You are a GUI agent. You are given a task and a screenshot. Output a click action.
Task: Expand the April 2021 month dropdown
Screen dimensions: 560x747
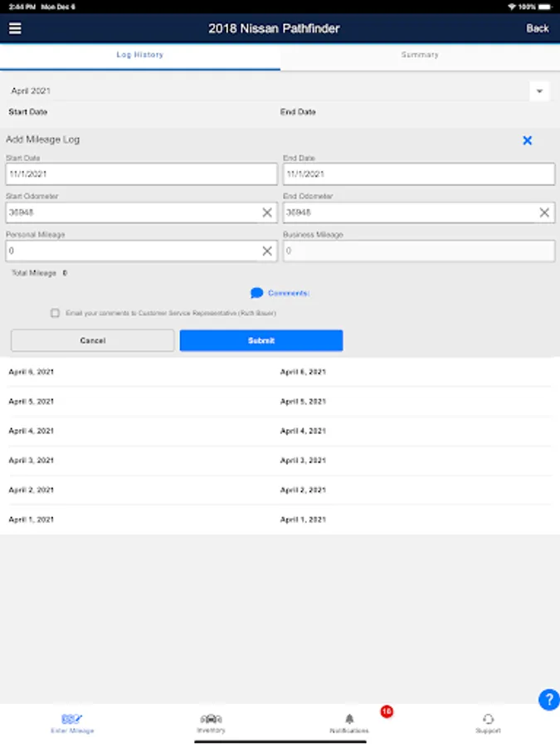[539, 91]
